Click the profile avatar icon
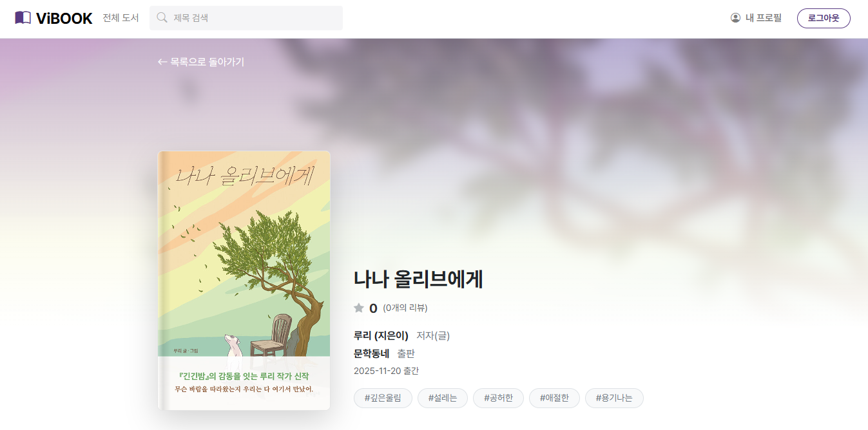The height and width of the screenshot is (430, 868). point(735,18)
